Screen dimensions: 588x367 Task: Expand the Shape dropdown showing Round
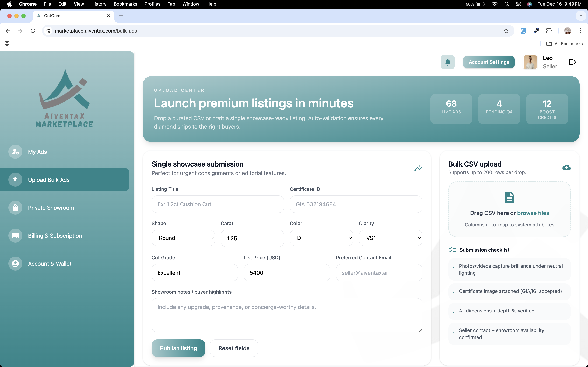pos(183,238)
